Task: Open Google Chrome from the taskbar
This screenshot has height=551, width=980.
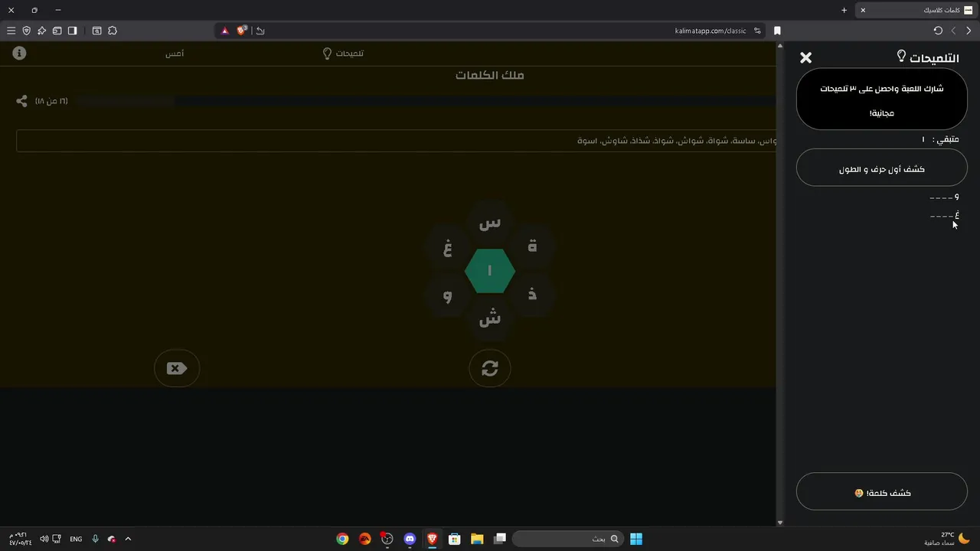Action: (x=342, y=539)
